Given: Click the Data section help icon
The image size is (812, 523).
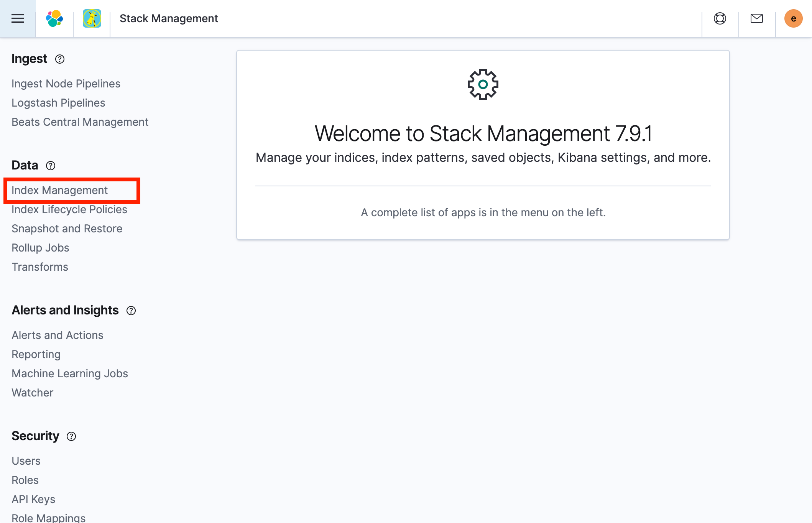Looking at the screenshot, I should coord(51,166).
